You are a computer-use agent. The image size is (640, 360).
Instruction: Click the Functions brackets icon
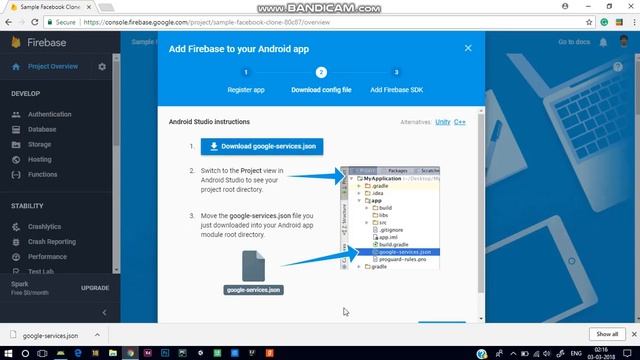click(x=16, y=175)
